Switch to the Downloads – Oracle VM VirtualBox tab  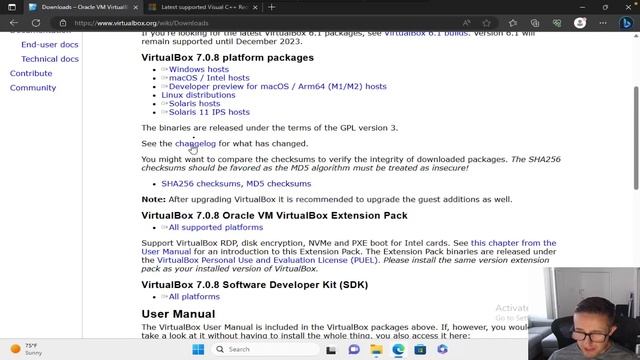point(83,7)
